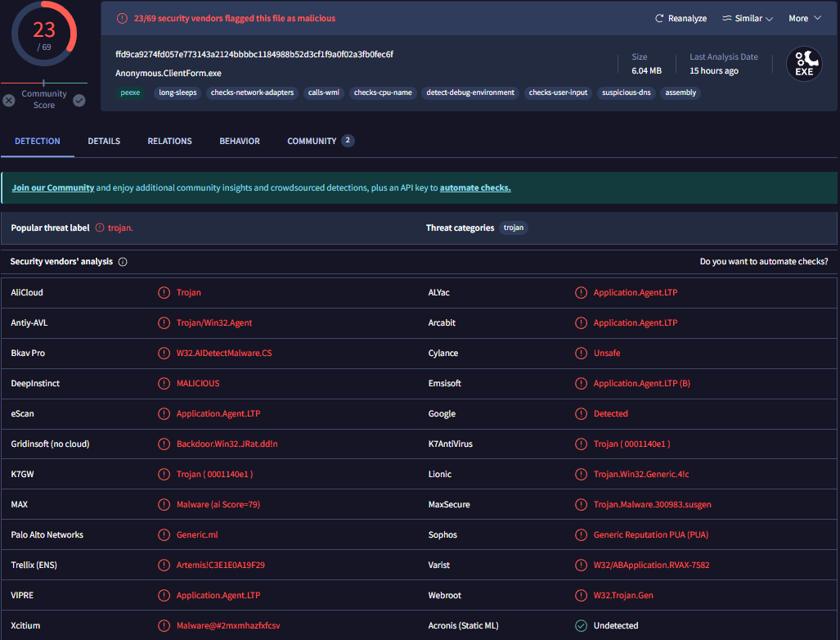Open the RELATIONS tab
This screenshot has height=640, width=840.
170,141
